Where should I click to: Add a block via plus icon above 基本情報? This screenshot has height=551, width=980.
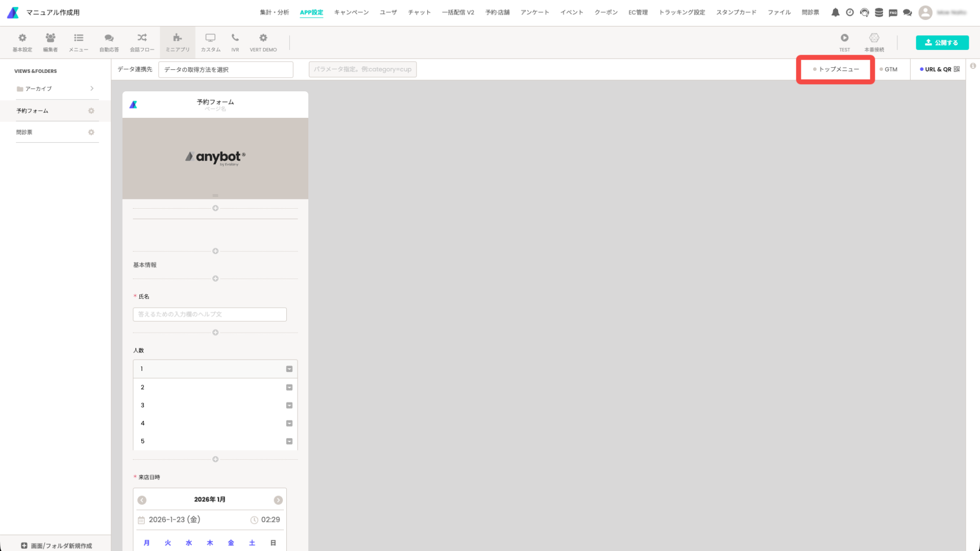coord(215,251)
